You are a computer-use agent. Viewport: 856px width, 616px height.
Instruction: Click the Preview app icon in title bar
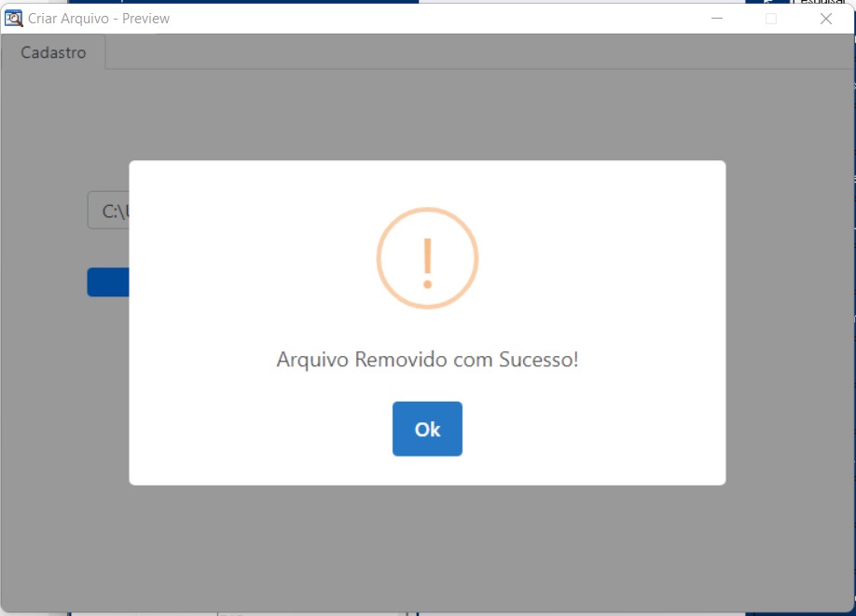pos(14,18)
